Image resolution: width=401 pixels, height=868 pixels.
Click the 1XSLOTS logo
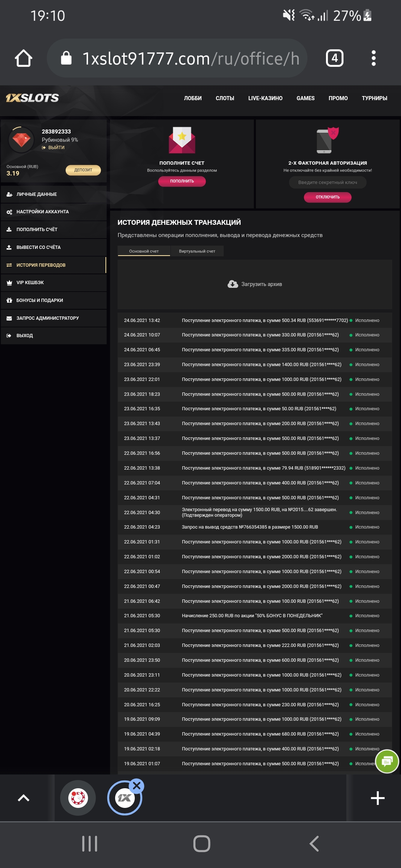[x=32, y=98]
